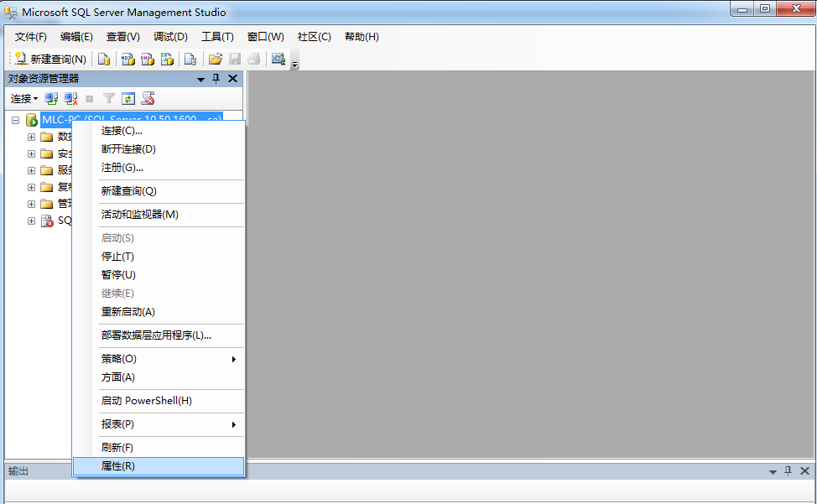817x504 pixels.
Task: Click the Activity Monitor chart icon
Action: click(278, 59)
